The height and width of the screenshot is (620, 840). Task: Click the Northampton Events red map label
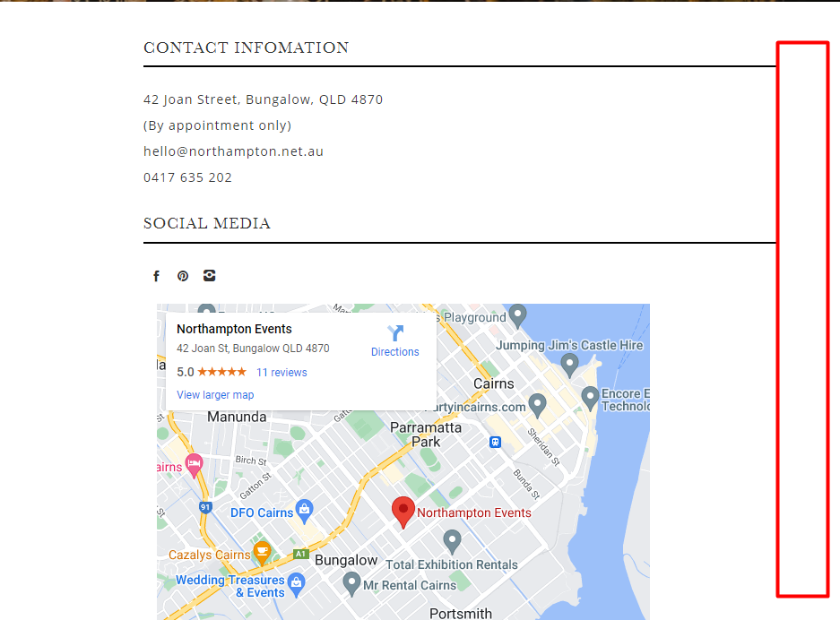pos(474,512)
